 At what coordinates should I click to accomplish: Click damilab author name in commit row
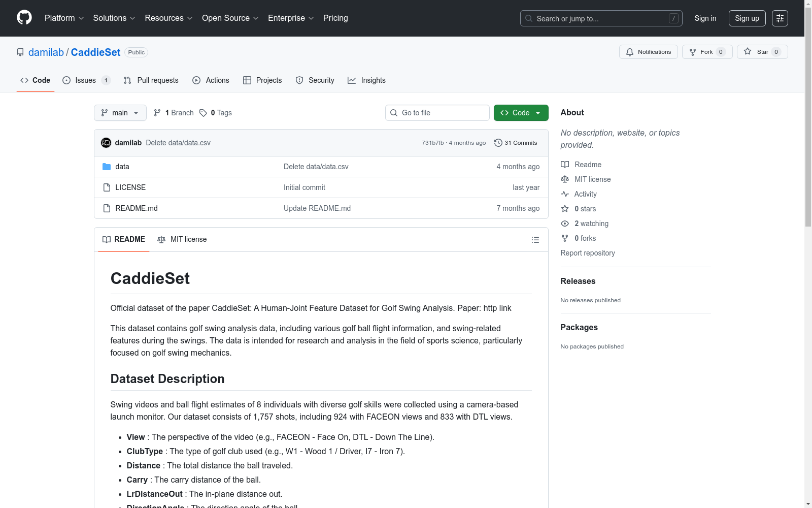coord(128,143)
